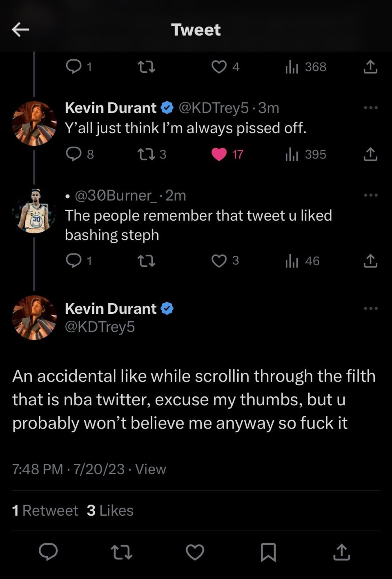Image resolution: width=392 pixels, height=579 pixels.
Task: Open the "1 Retweet" list
Action: (x=45, y=510)
